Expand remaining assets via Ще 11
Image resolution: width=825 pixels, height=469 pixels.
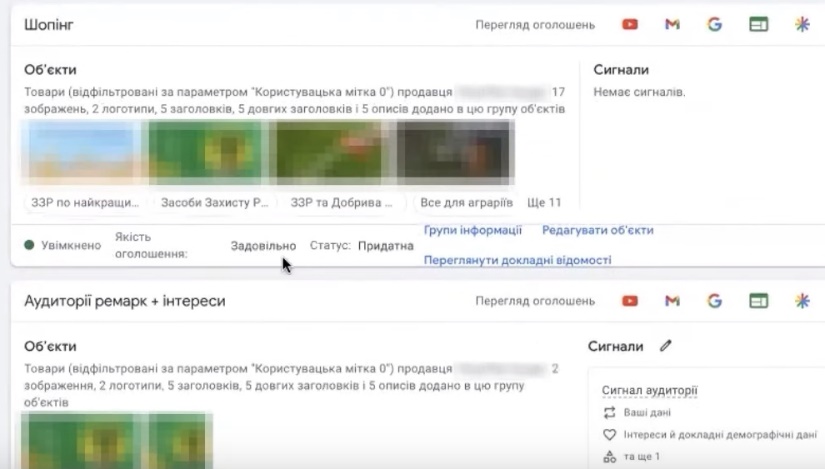pos(544,202)
